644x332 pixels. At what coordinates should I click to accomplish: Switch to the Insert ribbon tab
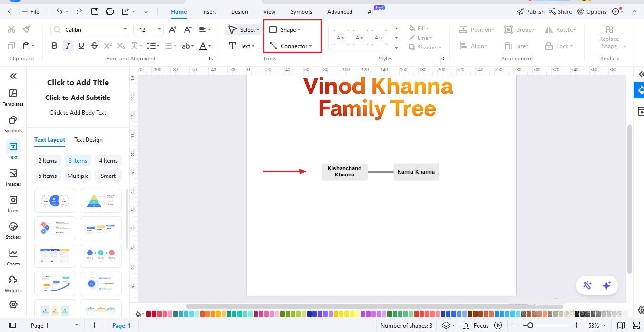click(x=209, y=11)
